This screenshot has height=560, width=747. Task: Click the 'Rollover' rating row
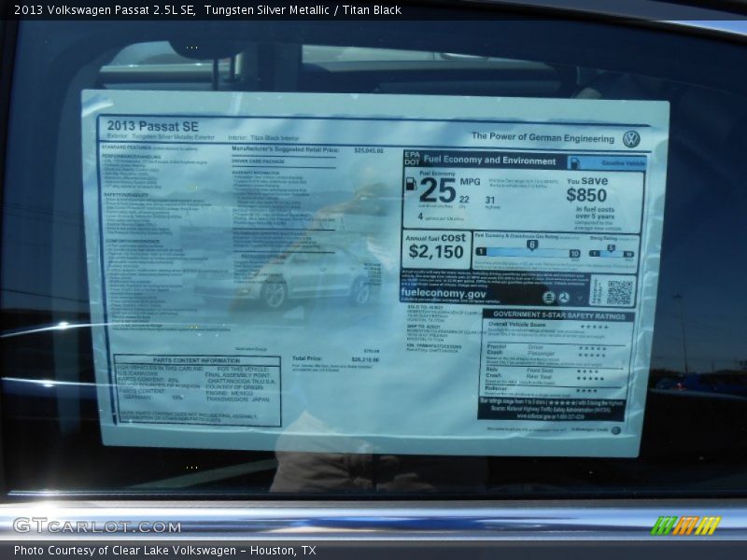click(542, 389)
